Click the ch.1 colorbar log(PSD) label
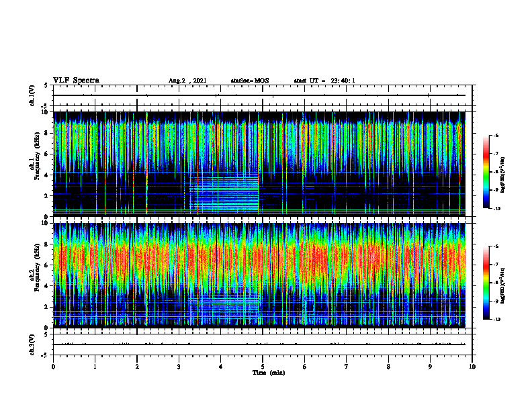This screenshot has height=411, width=532. coord(503,175)
